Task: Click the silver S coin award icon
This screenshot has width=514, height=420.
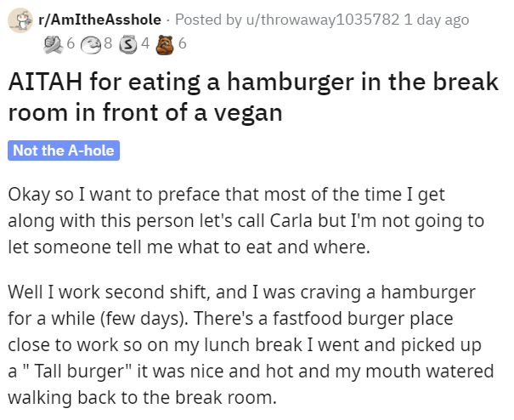Action: [x=128, y=44]
